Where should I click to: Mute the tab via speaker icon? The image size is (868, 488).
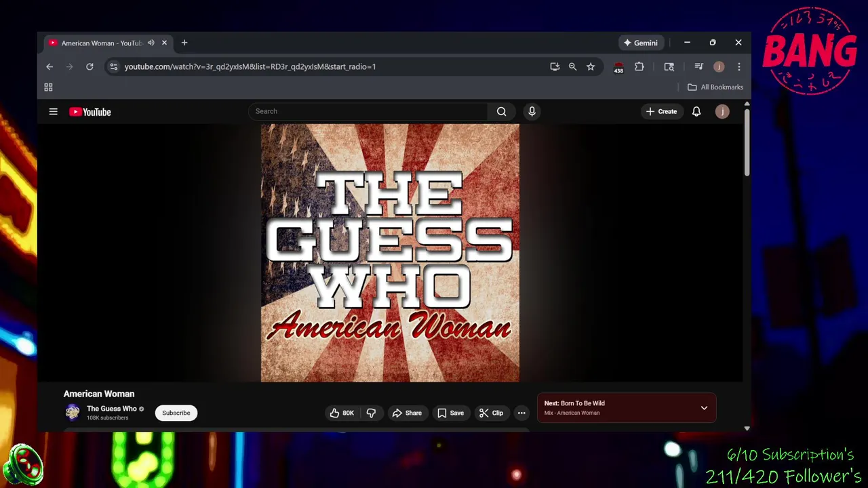pyautogui.click(x=151, y=43)
